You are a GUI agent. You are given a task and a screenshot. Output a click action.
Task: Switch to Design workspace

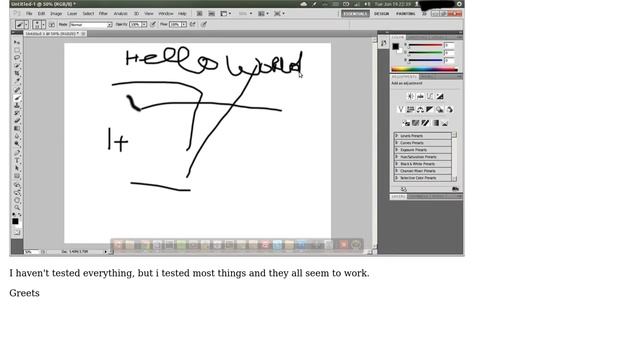click(382, 13)
